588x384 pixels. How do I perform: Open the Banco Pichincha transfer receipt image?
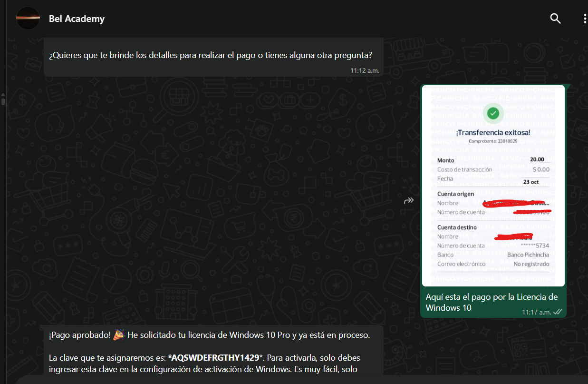tap(493, 186)
